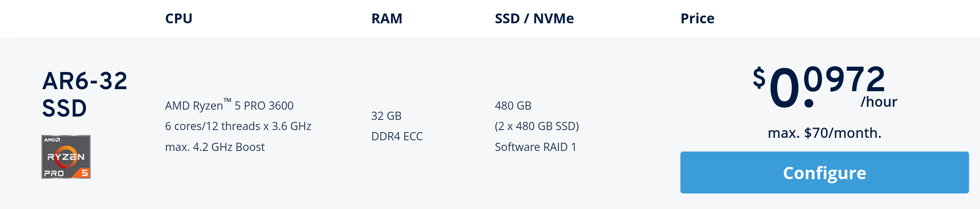Click the RAM column header
The width and height of the screenshot is (980, 209).
click(x=387, y=18)
